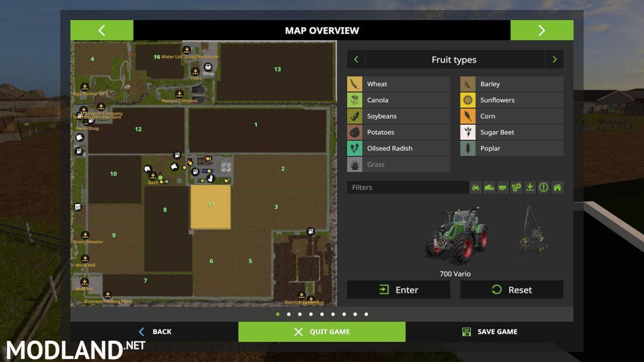This screenshot has width=644, height=362.
Task: Click field number 8 on the map
Action: coord(165,210)
